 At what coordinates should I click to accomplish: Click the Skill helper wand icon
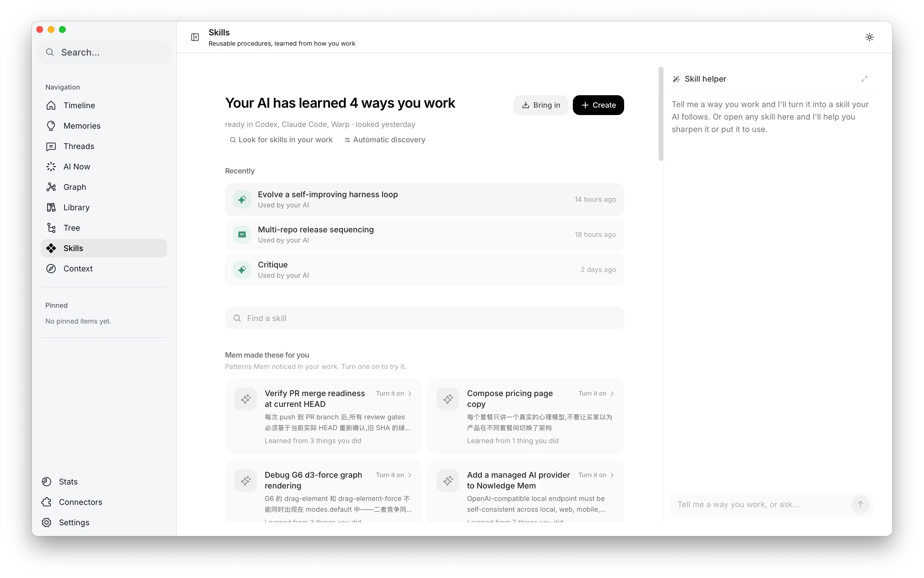[x=676, y=79]
